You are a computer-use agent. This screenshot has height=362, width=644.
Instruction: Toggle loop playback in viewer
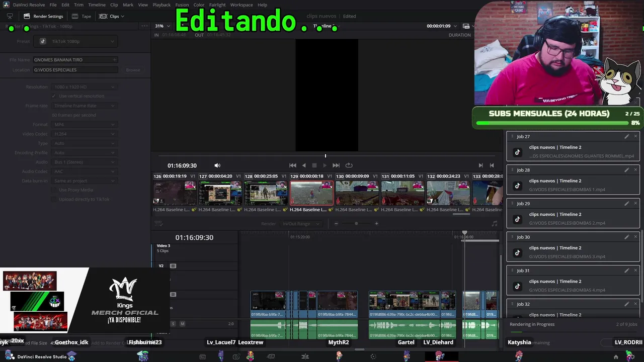(x=349, y=165)
